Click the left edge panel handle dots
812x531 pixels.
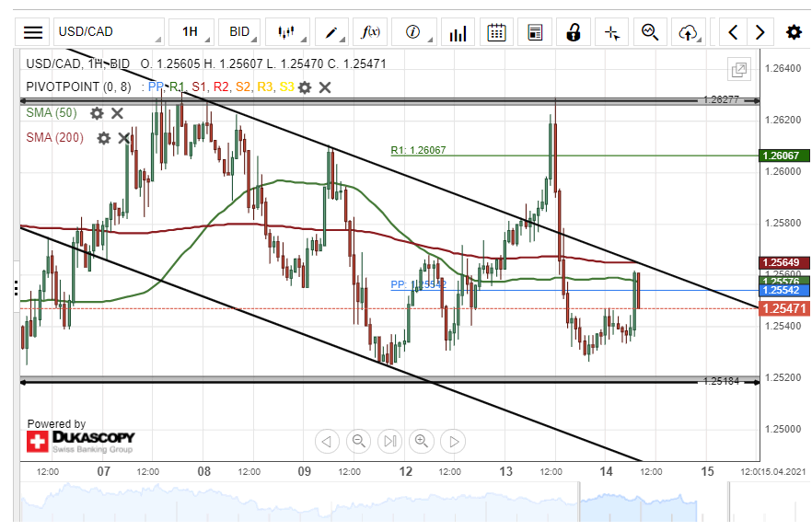(x=17, y=288)
